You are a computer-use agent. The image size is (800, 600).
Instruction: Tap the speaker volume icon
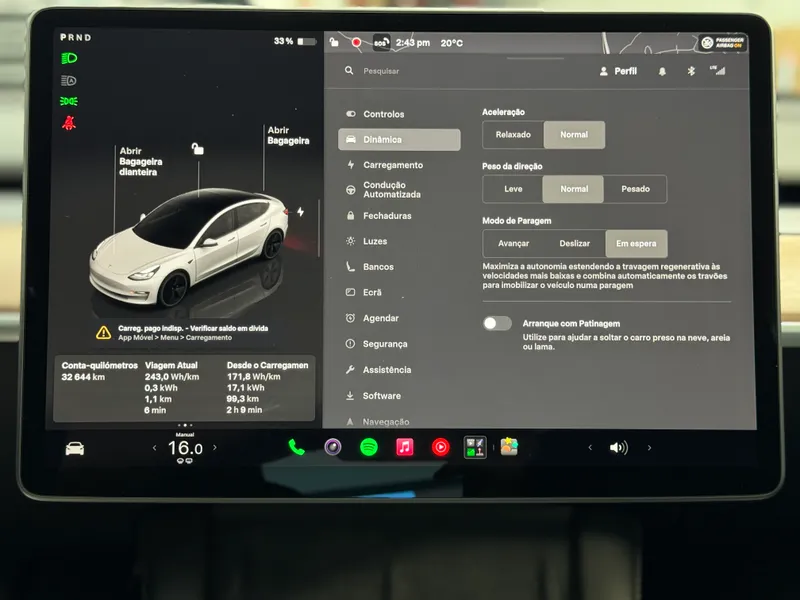[x=618, y=448]
